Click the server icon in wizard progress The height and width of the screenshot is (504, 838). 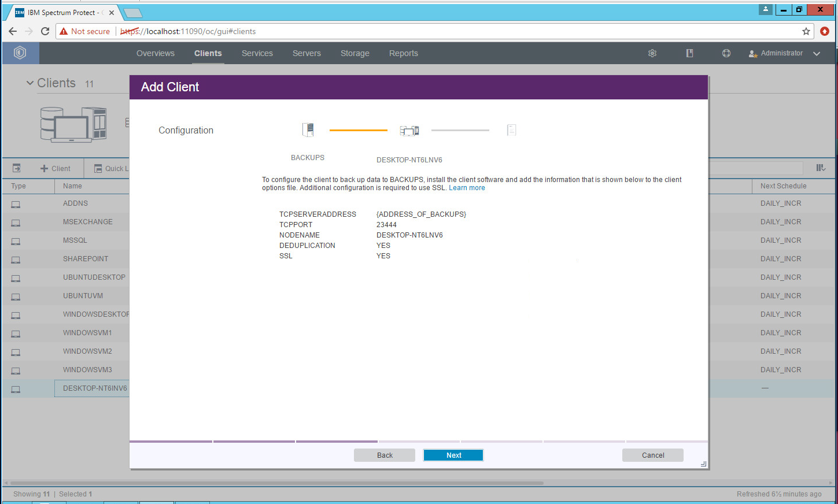308,130
